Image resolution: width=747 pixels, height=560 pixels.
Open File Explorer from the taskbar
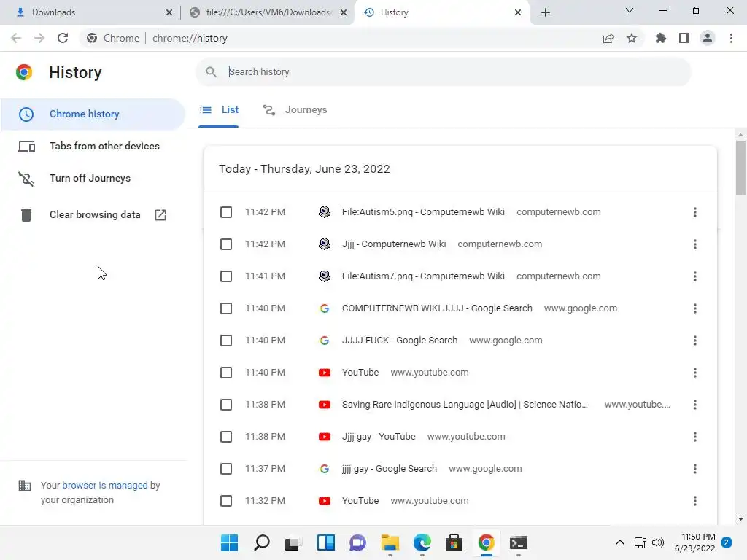(390, 542)
